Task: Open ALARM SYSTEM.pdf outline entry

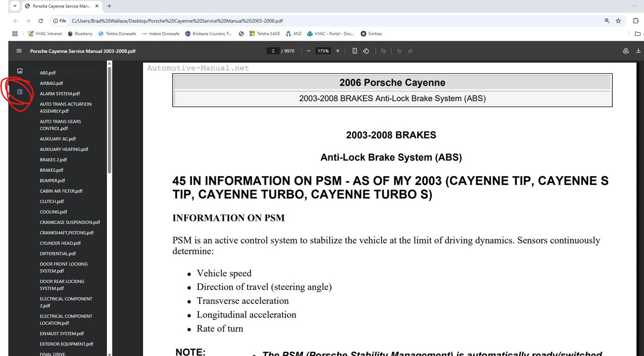Action: coord(60,94)
